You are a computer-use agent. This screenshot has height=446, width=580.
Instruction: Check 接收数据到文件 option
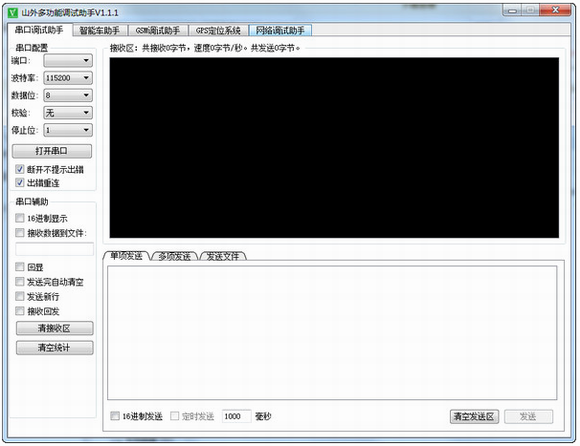(20, 233)
